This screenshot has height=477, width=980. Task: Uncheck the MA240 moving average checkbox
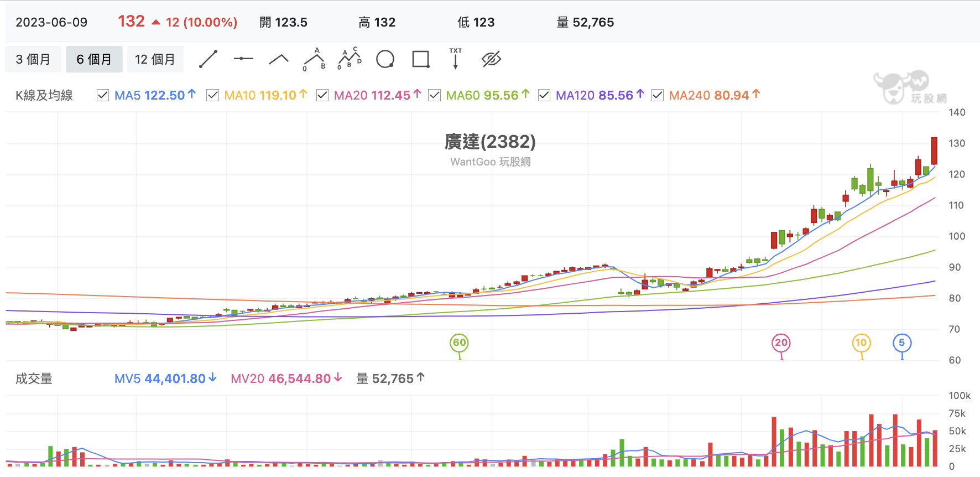coord(658,95)
